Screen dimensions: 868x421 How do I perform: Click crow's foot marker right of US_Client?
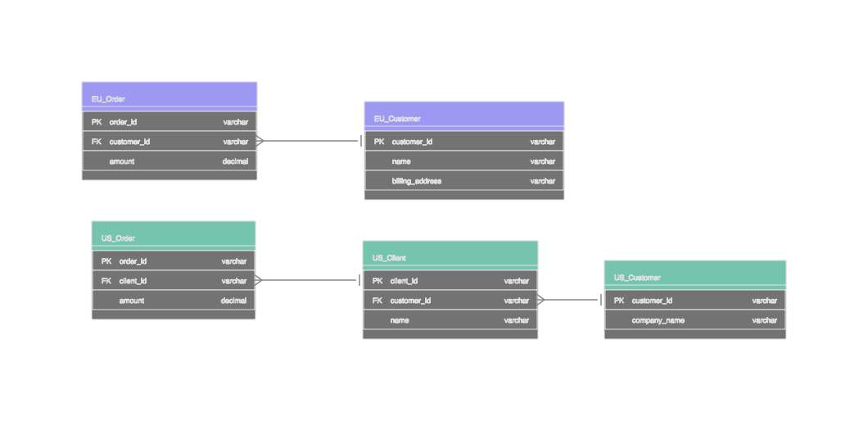542,300
